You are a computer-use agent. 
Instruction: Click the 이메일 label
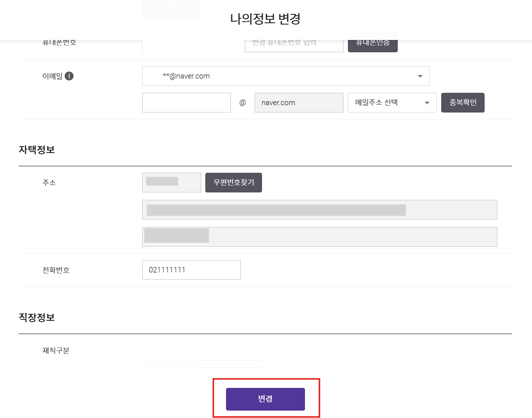pyautogui.click(x=52, y=76)
